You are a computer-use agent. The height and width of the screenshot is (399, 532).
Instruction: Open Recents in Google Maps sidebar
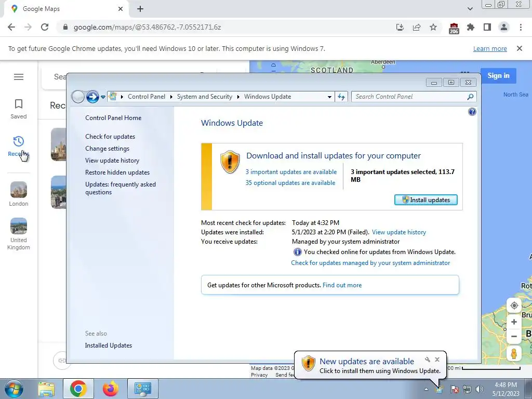point(19,147)
